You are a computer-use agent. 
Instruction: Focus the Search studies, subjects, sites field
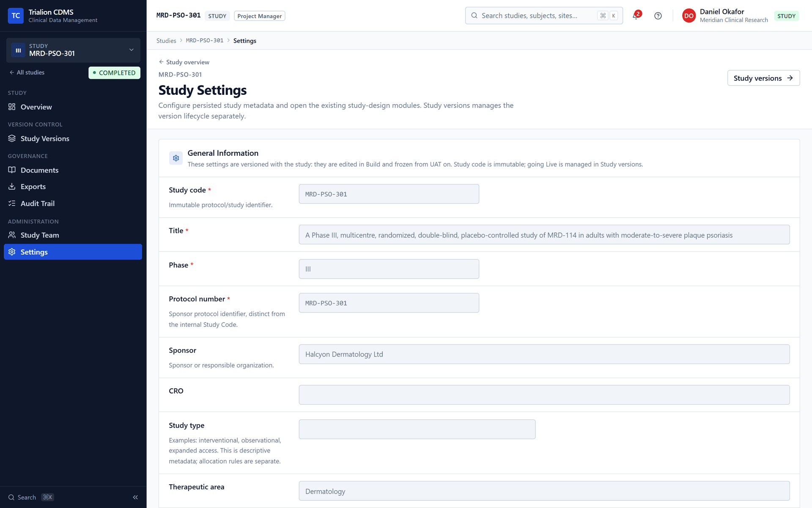(544, 16)
